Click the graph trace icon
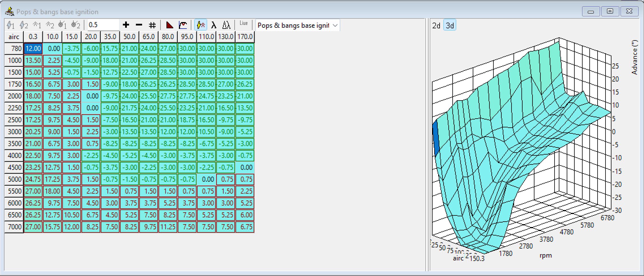 click(x=183, y=25)
